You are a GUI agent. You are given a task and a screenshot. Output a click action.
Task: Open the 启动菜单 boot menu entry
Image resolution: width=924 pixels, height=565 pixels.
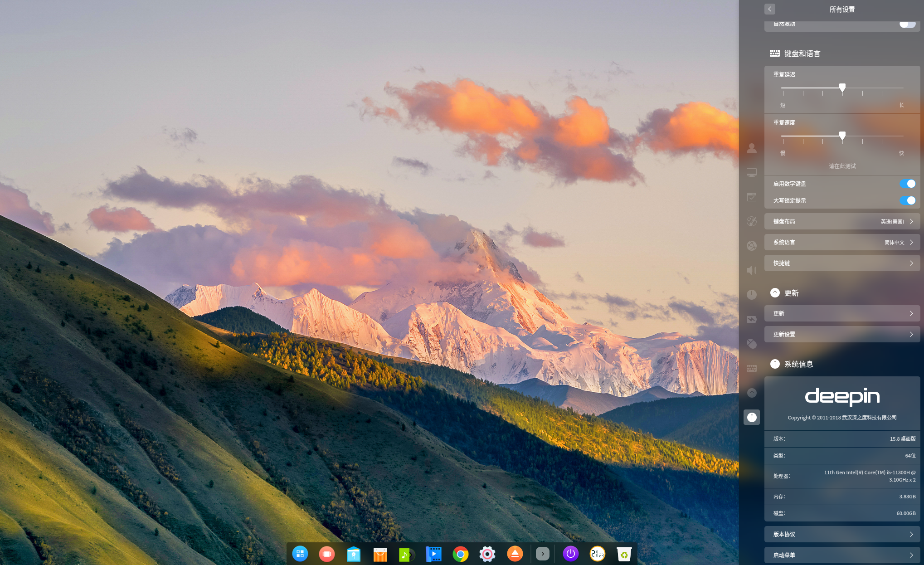coord(842,555)
